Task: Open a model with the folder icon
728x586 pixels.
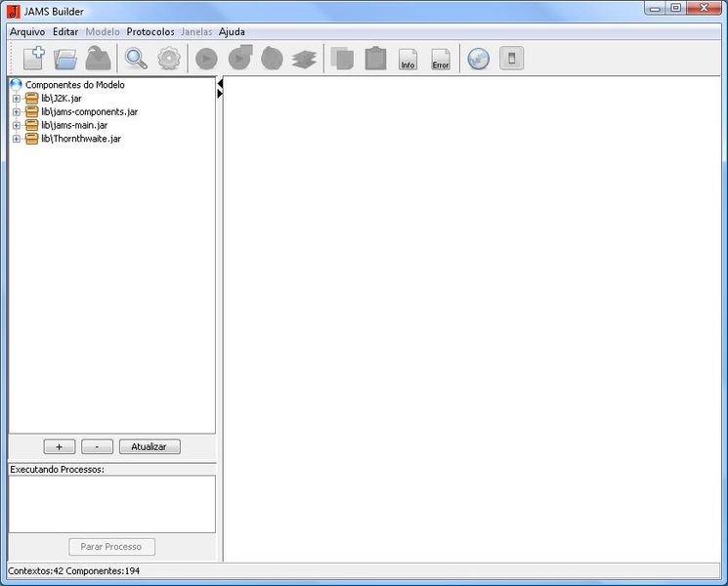Action: 65,59
